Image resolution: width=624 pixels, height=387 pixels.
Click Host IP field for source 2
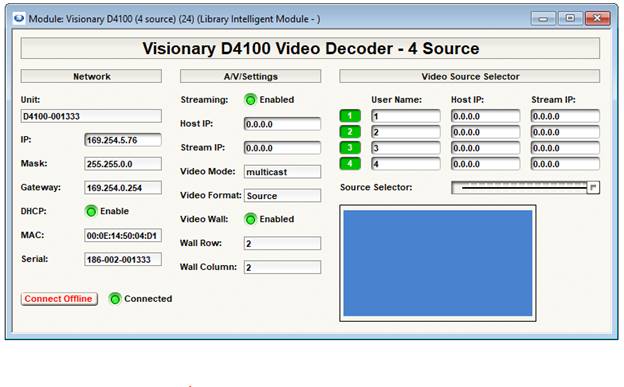click(486, 132)
